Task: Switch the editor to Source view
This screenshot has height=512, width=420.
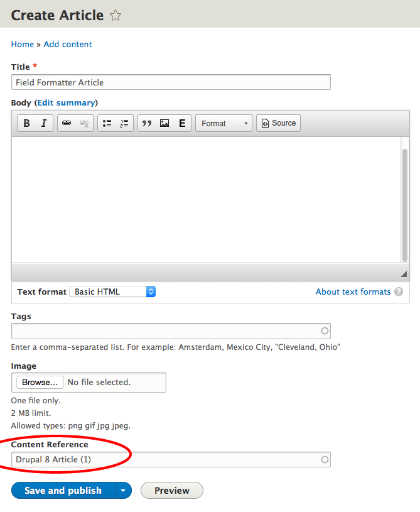Action: tap(278, 123)
